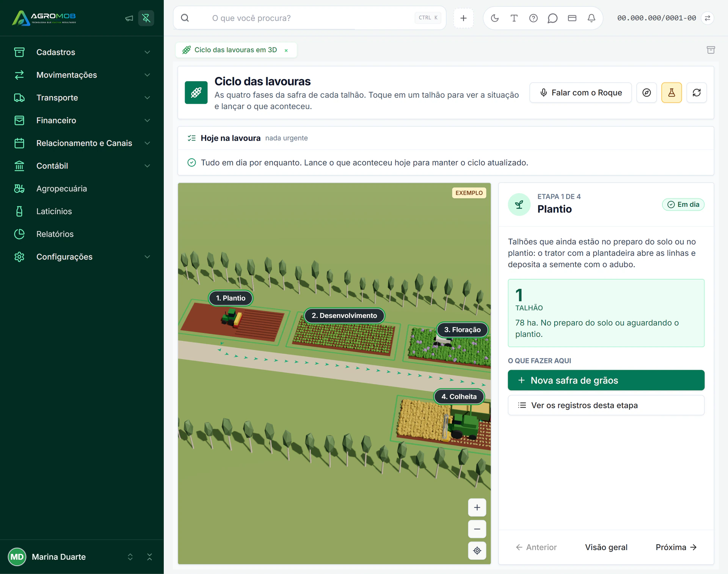Click the compass tour icon button

646,92
